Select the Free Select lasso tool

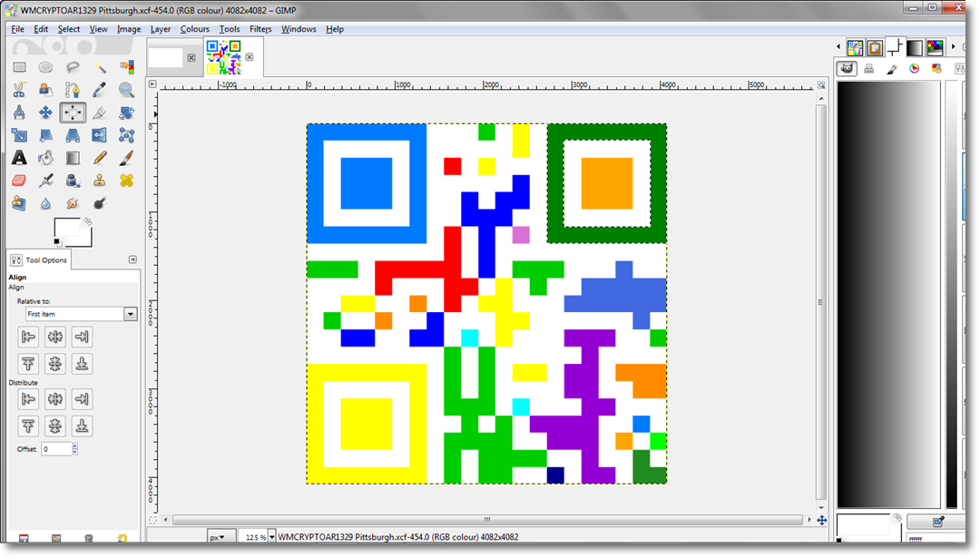click(x=73, y=67)
